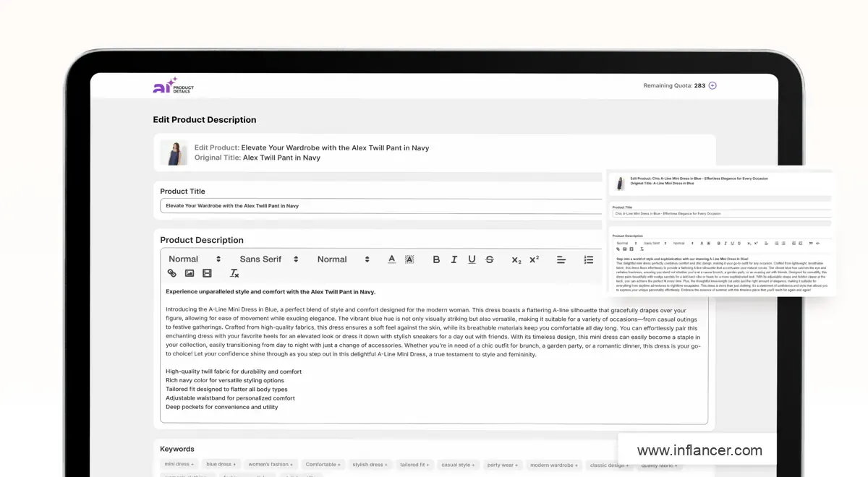Apply strikethrough from the main editor toolbar

pos(490,259)
